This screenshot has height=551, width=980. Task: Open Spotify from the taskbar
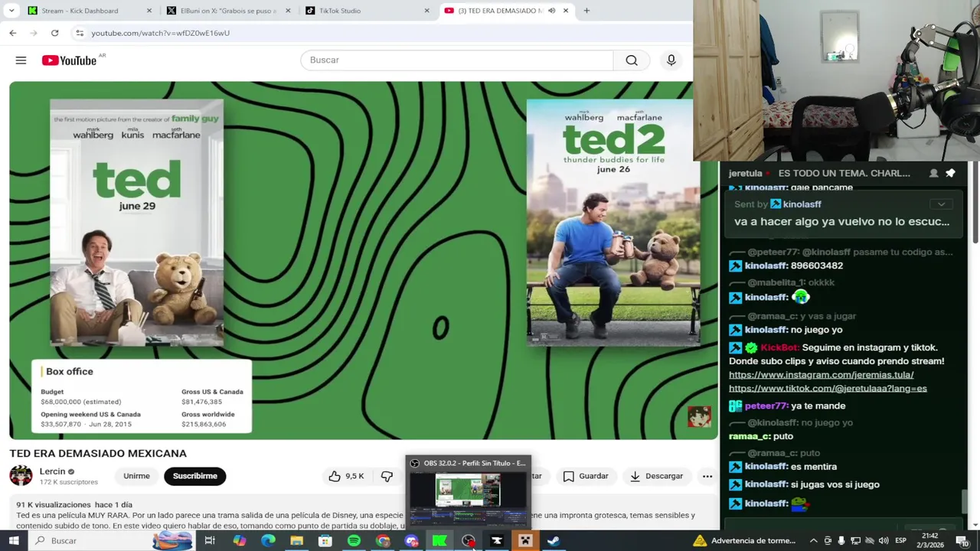tap(354, 541)
